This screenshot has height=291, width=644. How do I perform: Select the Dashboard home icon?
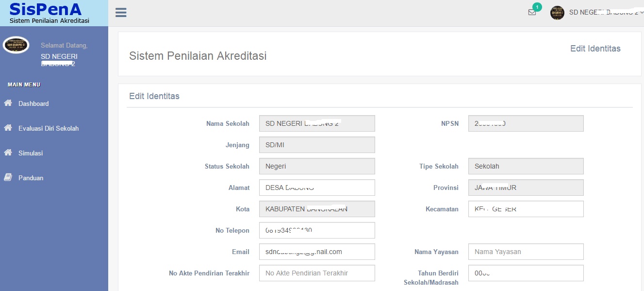coord(9,103)
